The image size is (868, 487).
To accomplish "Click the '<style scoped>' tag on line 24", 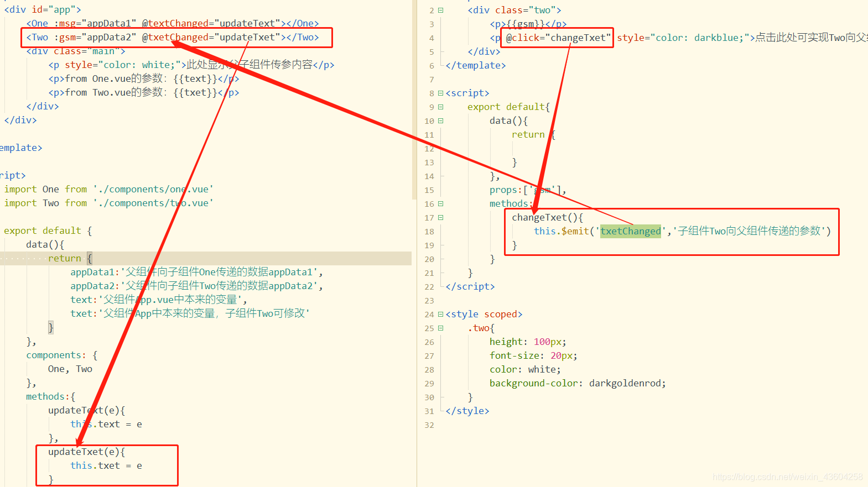I will [x=484, y=314].
